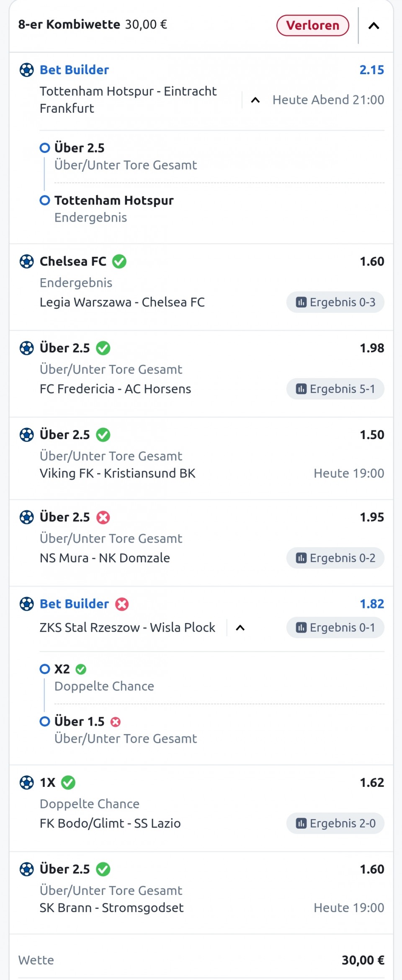Image resolution: width=402 pixels, height=980 pixels.
Task: Open the Ergebnis 5-1 stats chip
Action: [x=335, y=389]
